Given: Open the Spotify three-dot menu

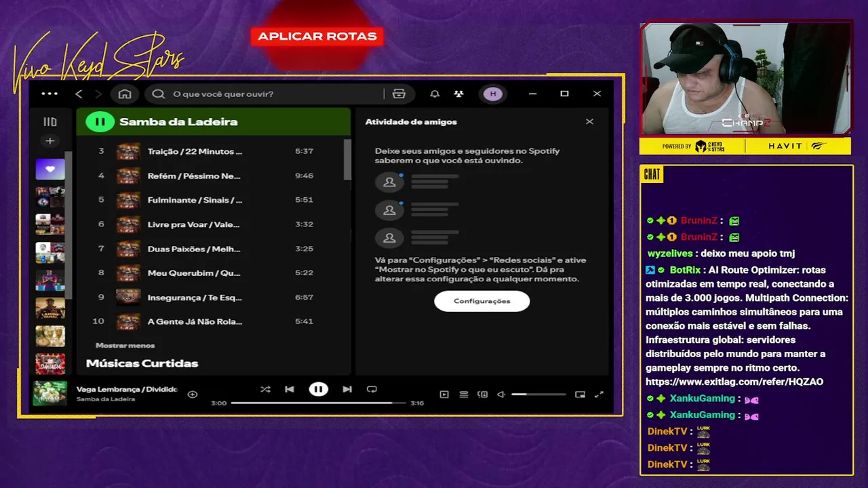Looking at the screenshot, I should [x=50, y=94].
